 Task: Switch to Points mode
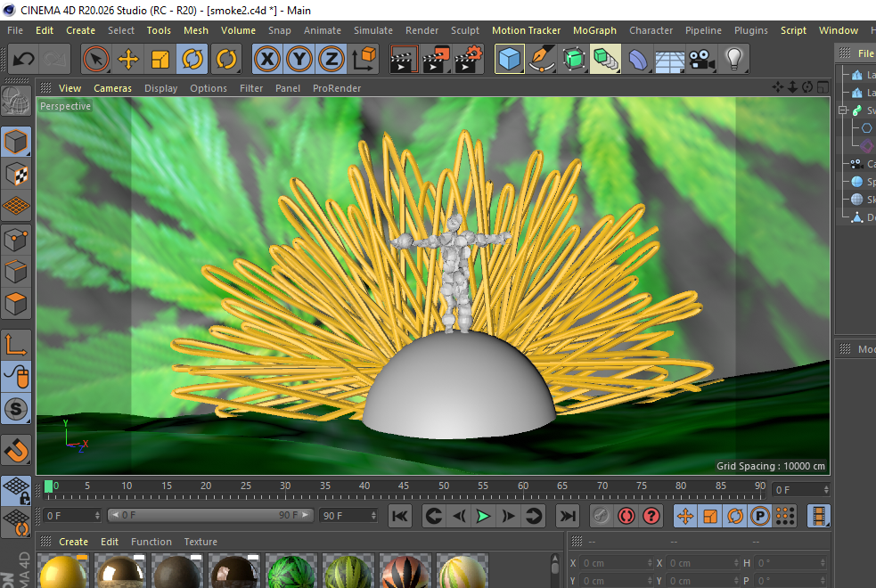tap(16, 241)
